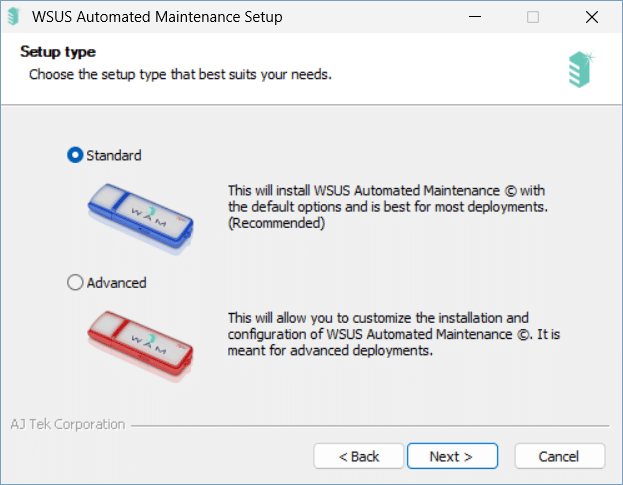
Task: Click the Standard option label text
Action: point(114,155)
